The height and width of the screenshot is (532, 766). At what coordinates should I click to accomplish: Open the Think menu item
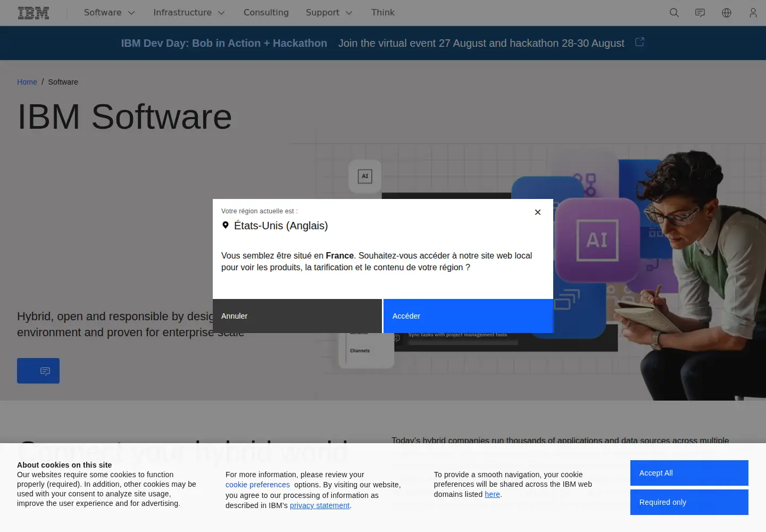tap(383, 13)
